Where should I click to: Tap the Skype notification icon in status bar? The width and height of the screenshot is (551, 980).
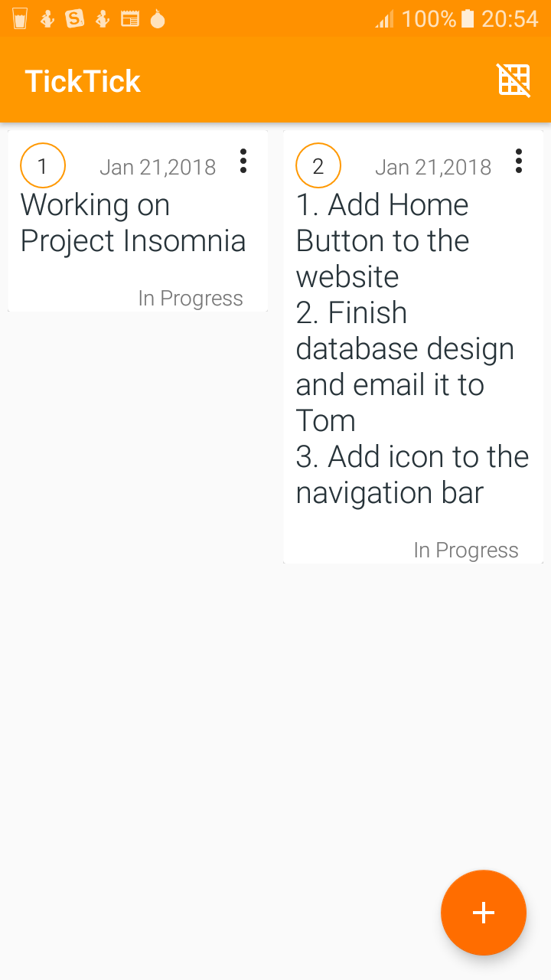(x=75, y=18)
